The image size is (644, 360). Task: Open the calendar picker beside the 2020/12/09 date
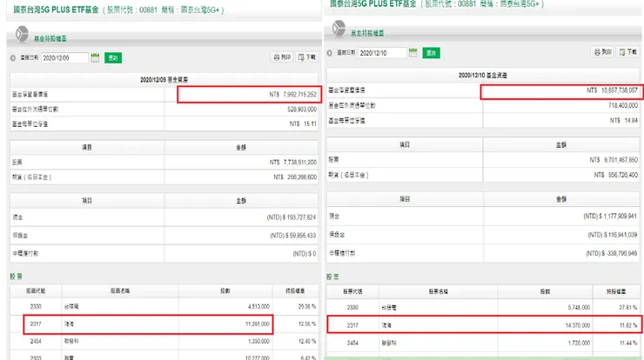[x=95, y=58]
